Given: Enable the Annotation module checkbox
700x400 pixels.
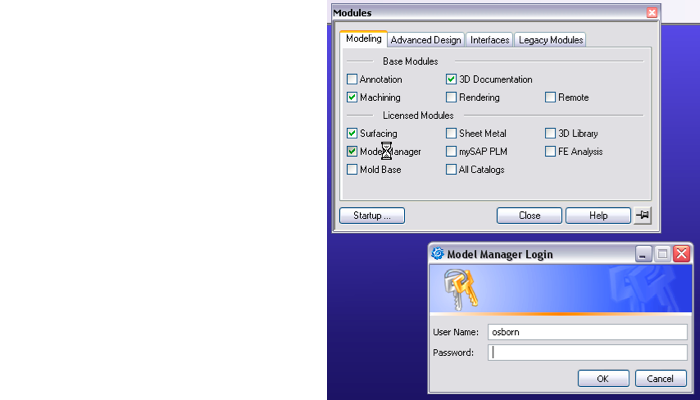Looking at the screenshot, I should pos(352,79).
